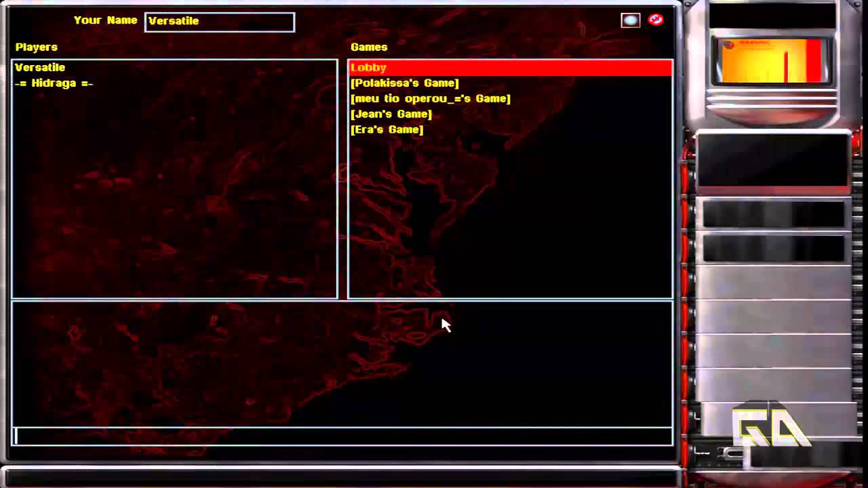Click the red circular icon with blue stripe
Image resolution: width=868 pixels, height=488 pixels.
[x=656, y=20]
